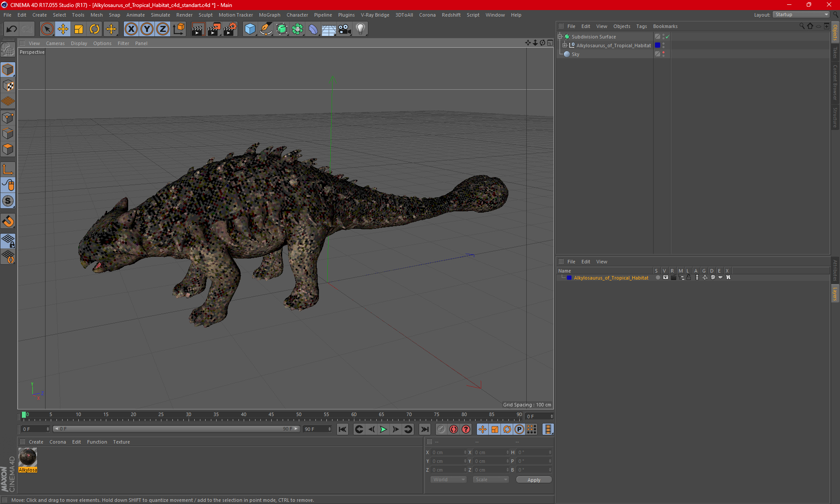Switch to Texture mode icon
Screen dimensions: 840x504
[x=8, y=86]
